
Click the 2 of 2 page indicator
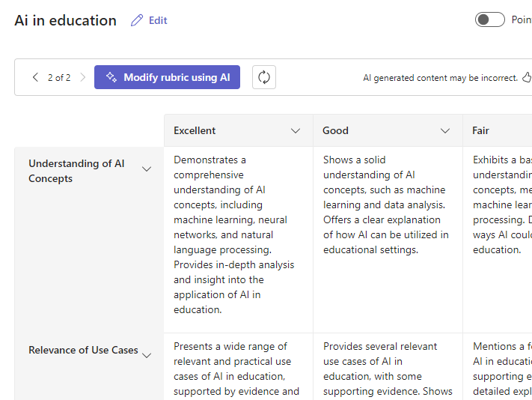[59, 77]
